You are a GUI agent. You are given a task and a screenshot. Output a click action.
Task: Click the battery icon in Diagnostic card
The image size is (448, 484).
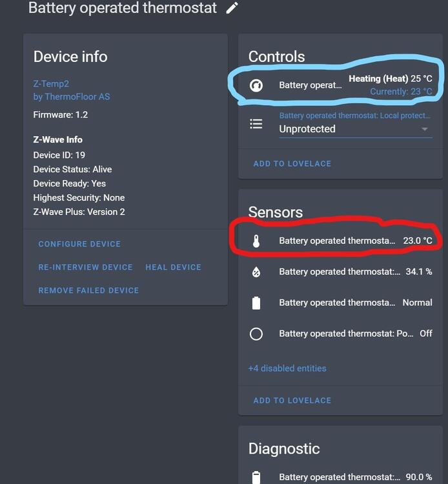(x=256, y=478)
